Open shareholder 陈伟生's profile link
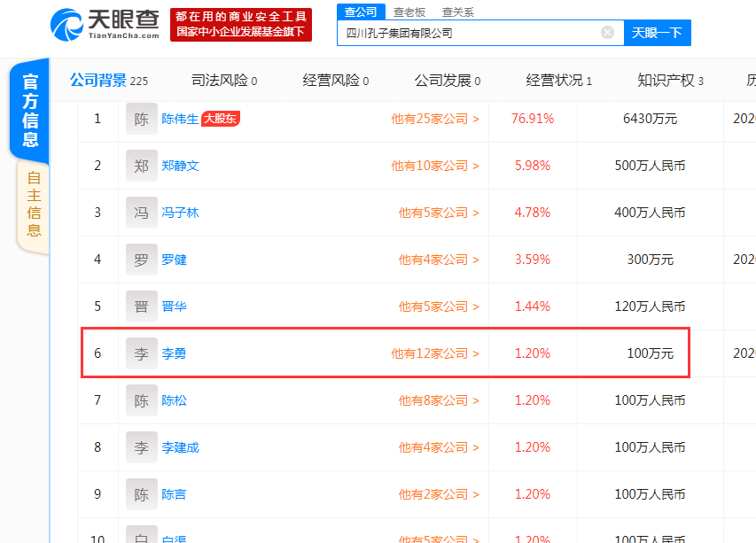 [180, 119]
